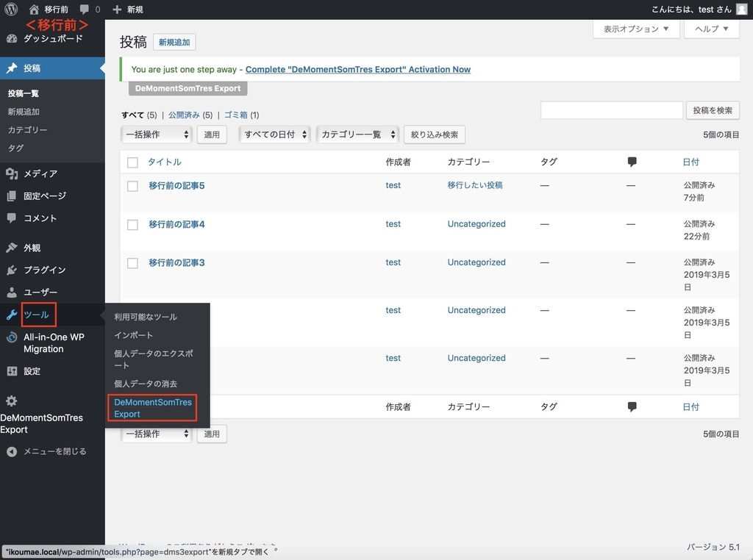
Task: Expand the 表示オプション panel
Action: (x=636, y=29)
